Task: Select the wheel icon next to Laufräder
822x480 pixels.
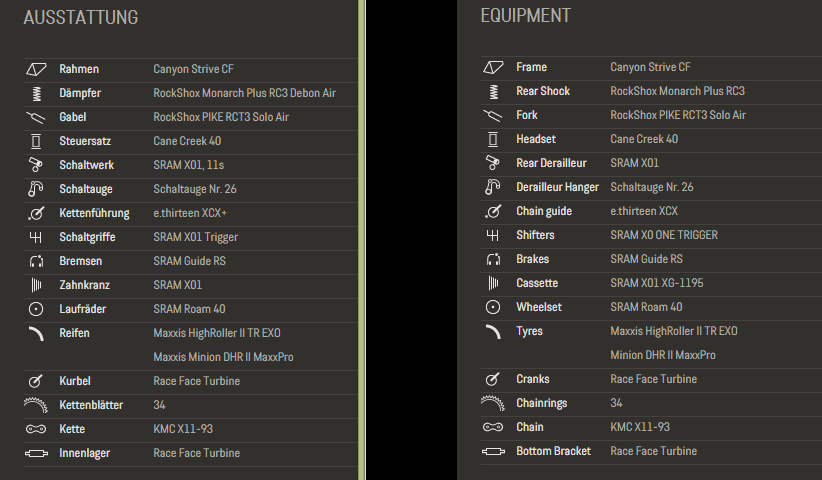Action: [36, 309]
